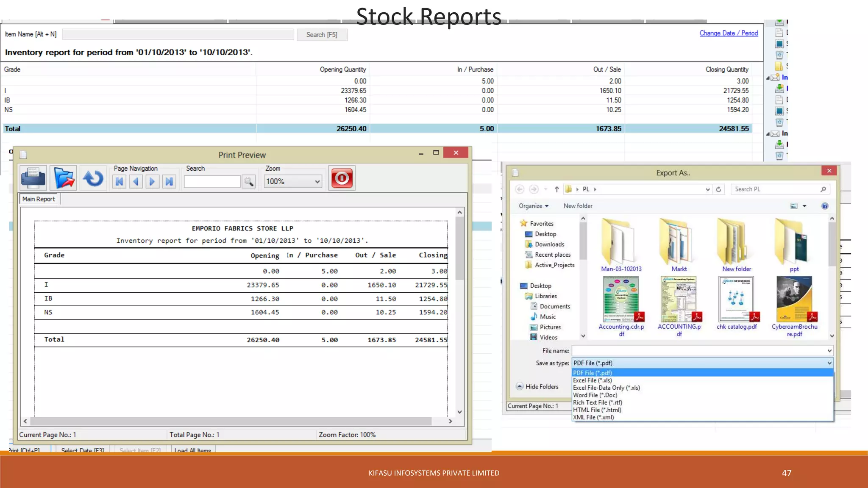Select Recent places in navigation tree

coord(552,255)
